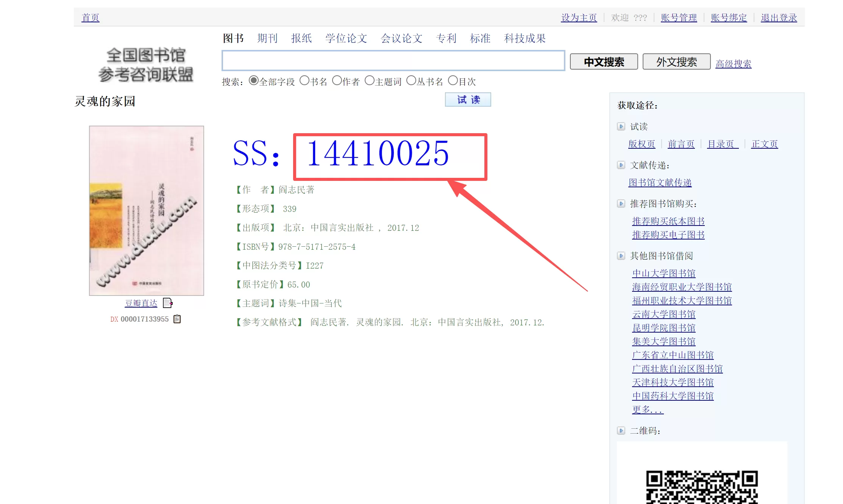
Task: Select the 主题词 radio button
Action: pyautogui.click(x=369, y=81)
